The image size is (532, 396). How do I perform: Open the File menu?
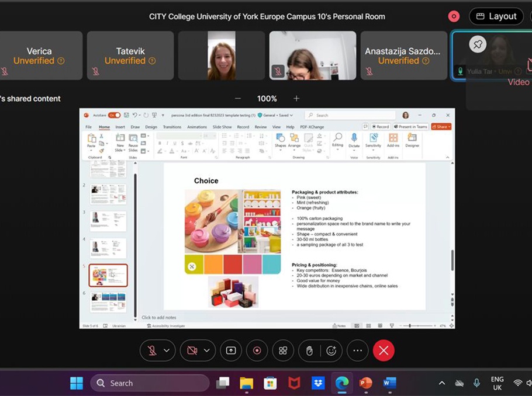(x=88, y=127)
